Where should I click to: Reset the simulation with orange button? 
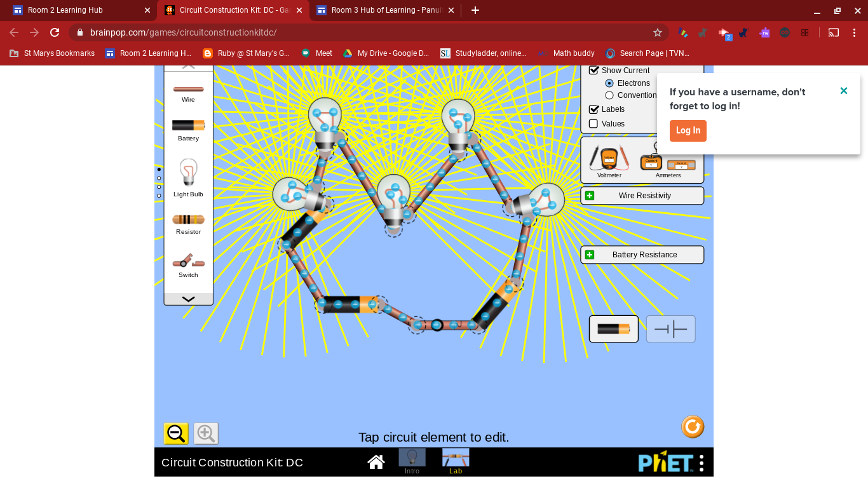[693, 426]
